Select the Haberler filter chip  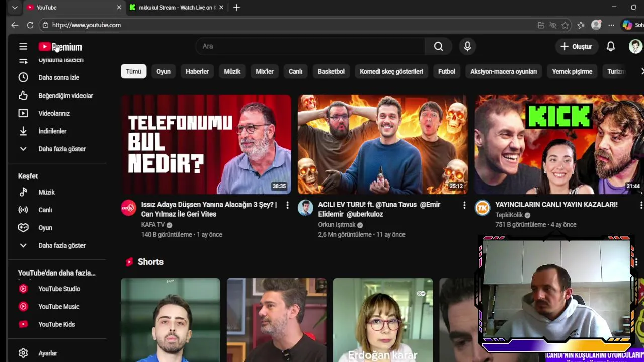[197, 71]
